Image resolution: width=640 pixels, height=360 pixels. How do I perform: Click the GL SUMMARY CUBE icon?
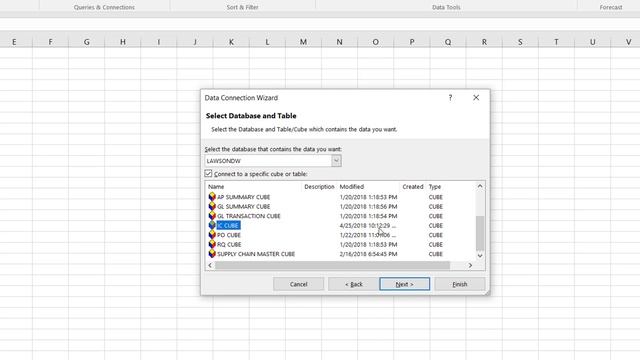click(212, 206)
